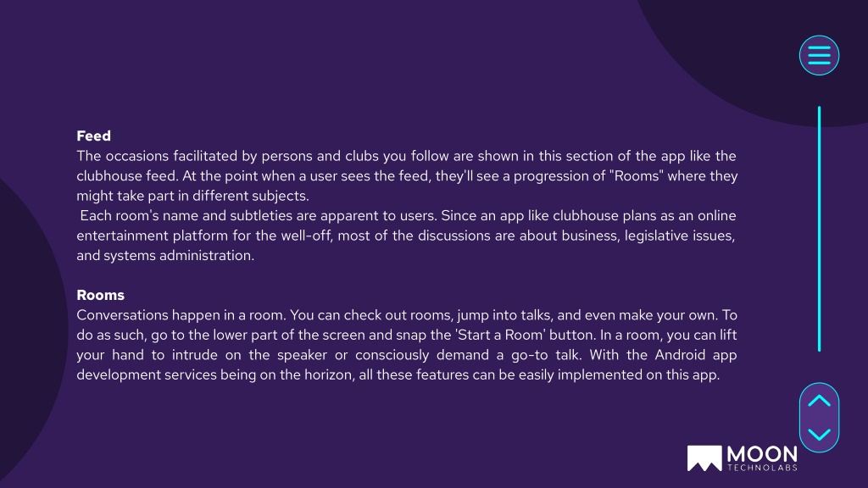
Task: Click the paragraph starting "The occasions facilitated"
Action: point(407,176)
